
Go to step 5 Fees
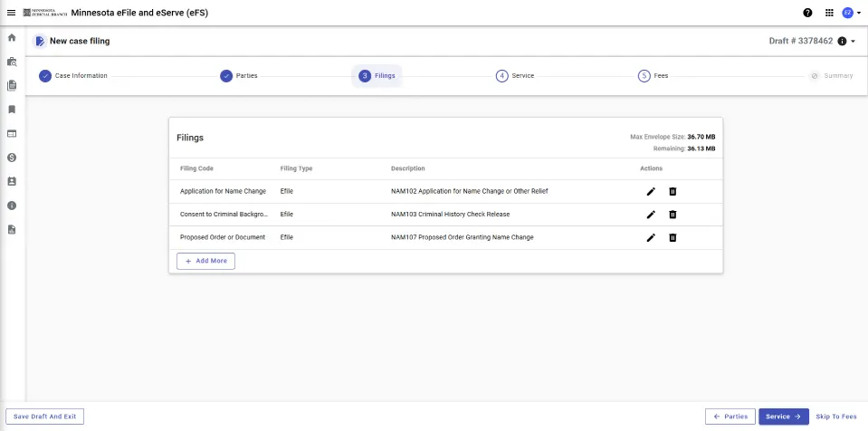click(x=653, y=76)
